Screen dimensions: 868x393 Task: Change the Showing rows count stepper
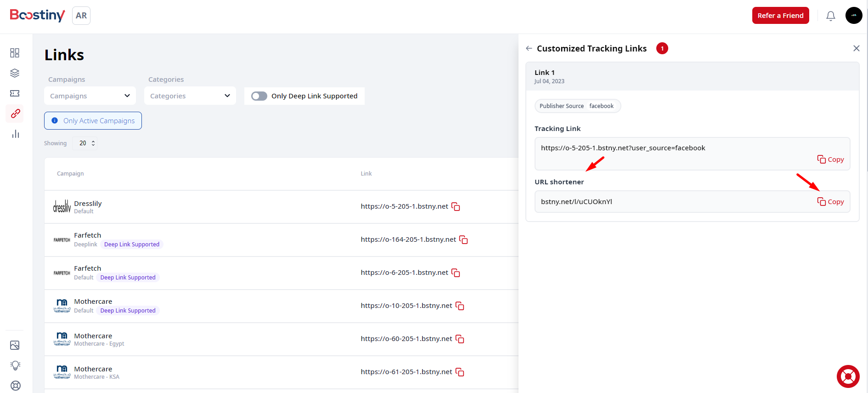point(85,143)
